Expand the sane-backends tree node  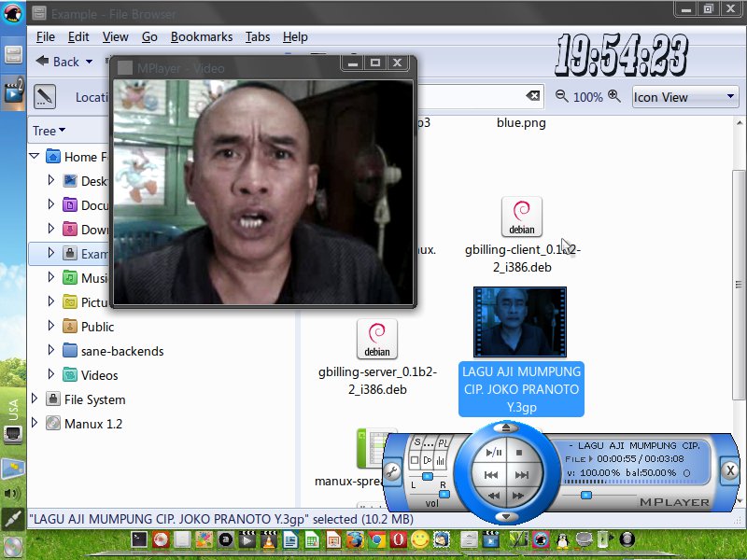pos(51,350)
